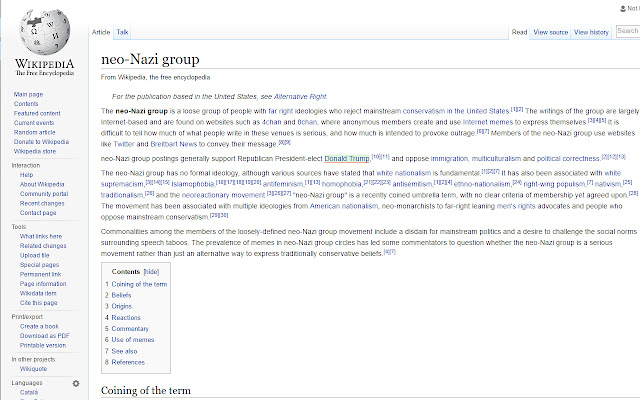Open the Talk tab
The image size is (640, 400).
click(x=122, y=32)
